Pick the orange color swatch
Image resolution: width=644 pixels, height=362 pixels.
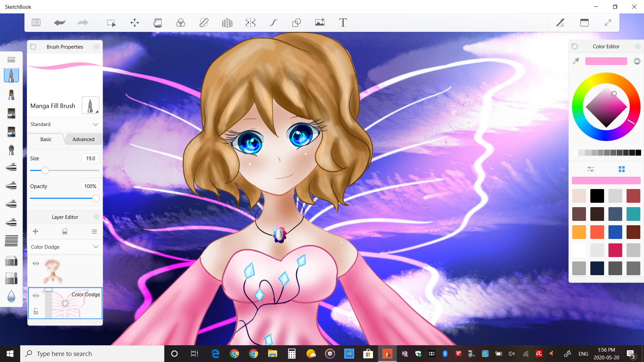coord(579,232)
